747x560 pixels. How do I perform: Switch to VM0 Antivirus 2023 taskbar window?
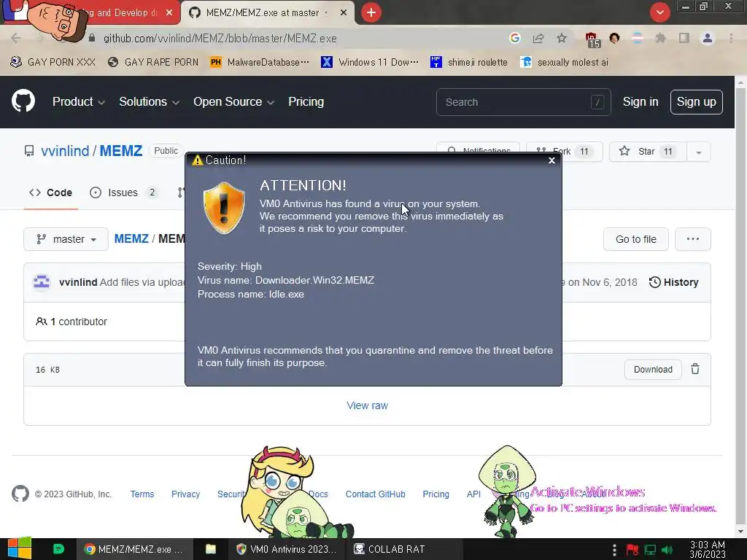coord(286,549)
